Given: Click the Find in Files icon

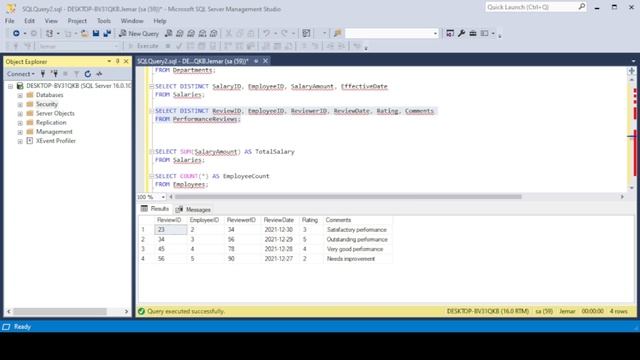Looking at the screenshot, I should (338, 33).
